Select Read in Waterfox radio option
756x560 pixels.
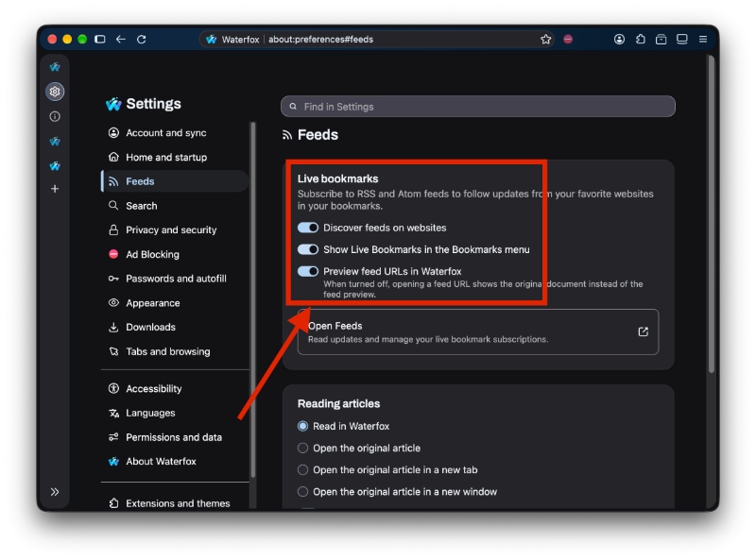click(302, 426)
